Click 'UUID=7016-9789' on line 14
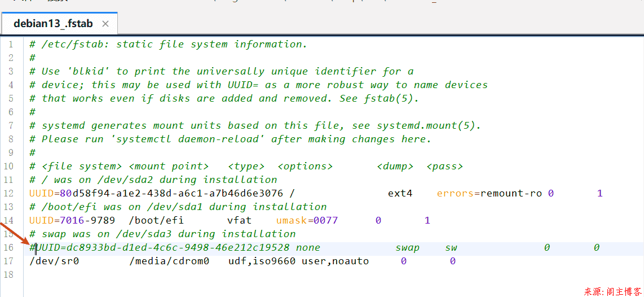 tap(72, 220)
